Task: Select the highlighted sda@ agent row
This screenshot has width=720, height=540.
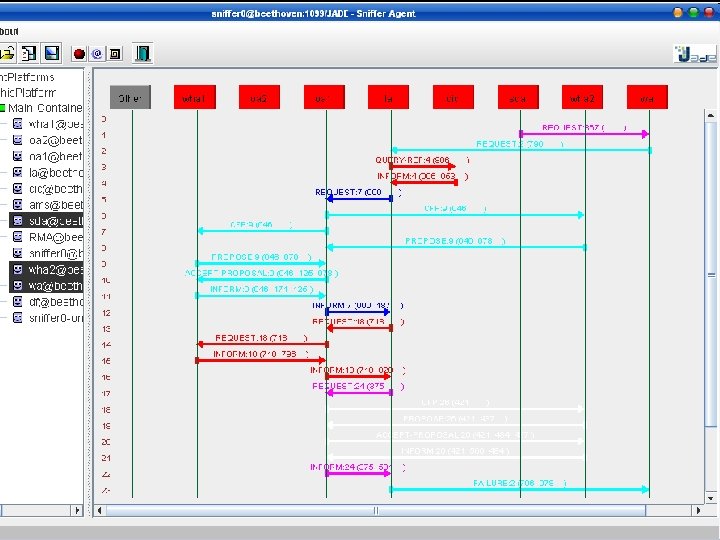Action: (46, 221)
